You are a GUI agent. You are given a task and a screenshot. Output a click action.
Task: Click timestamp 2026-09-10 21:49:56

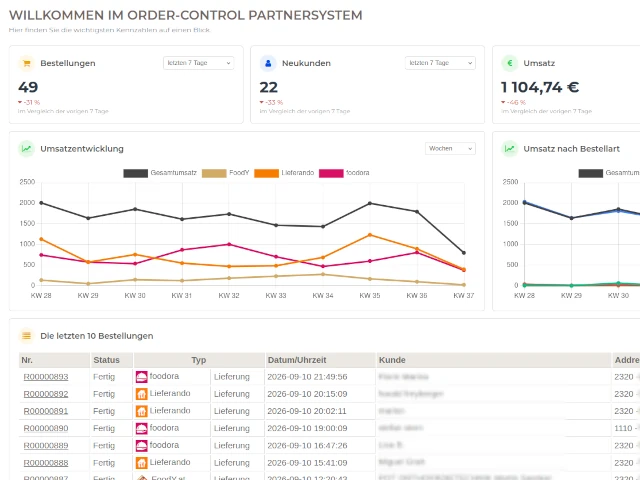point(307,377)
